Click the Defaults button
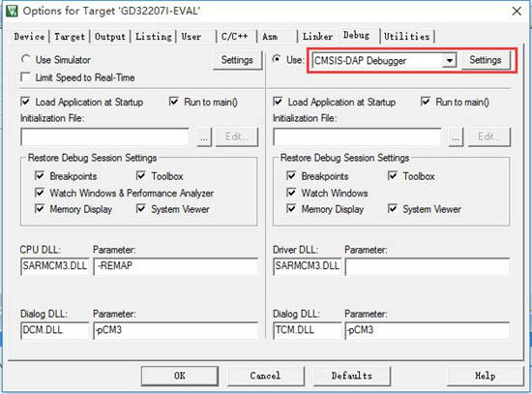The image size is (532, 394). pyautogui.click(x=352, y=376)
